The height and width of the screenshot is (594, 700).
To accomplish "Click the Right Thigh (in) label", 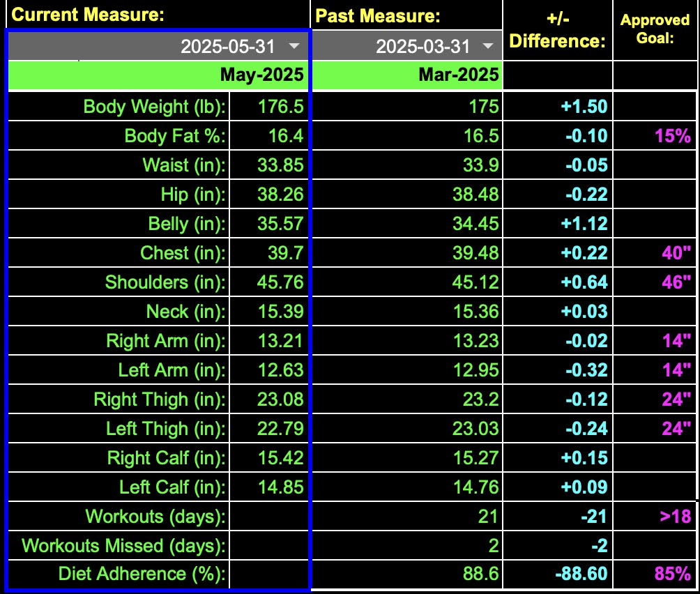I will pos(160,399).
